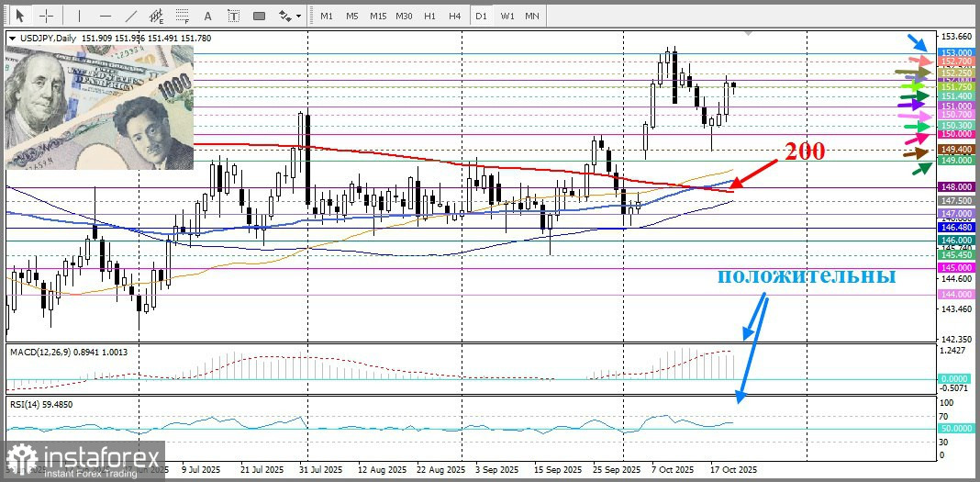Click the 152.700 price level tag
The image size is (980, 482).
955,62
